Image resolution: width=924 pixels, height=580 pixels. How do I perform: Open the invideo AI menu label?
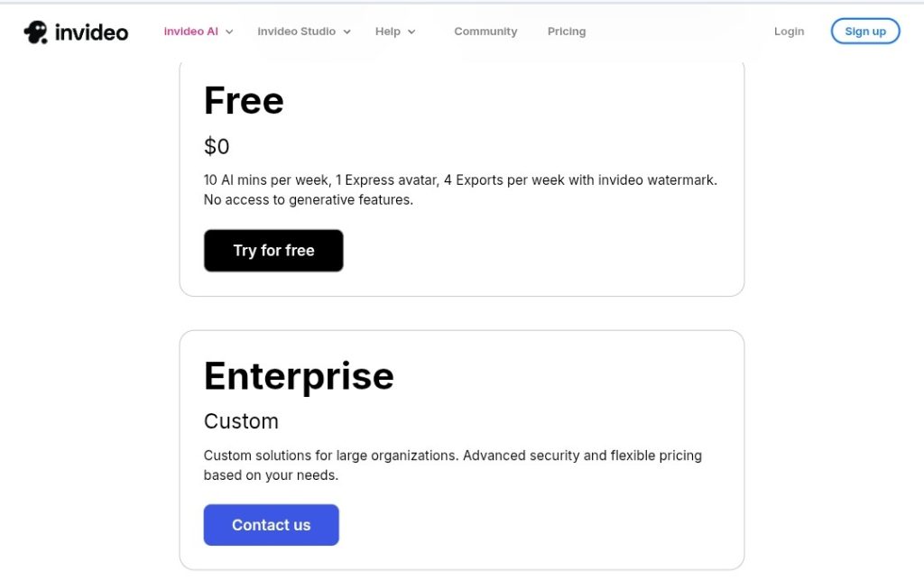pyautogui.click(x=190, y=32)
